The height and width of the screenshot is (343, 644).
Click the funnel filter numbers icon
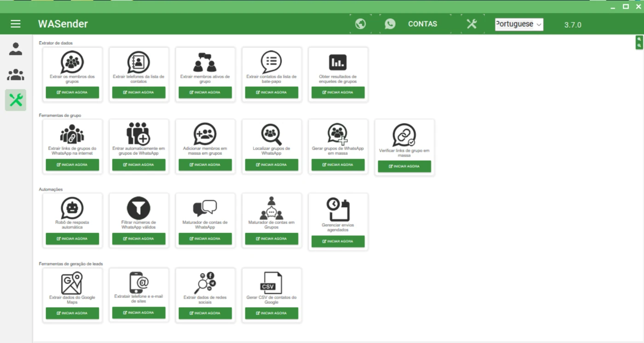[138, 208]
